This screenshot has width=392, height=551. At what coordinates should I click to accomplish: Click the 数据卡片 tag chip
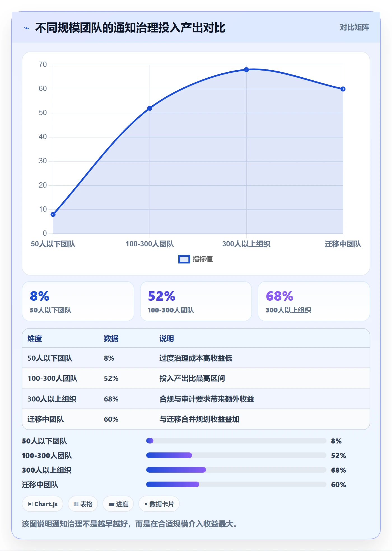(159, 504)
